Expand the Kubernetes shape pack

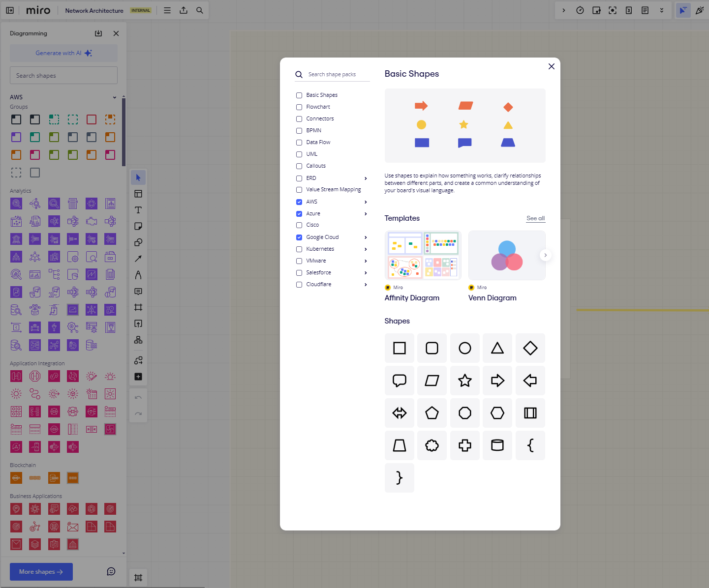[x=365, y=249]
